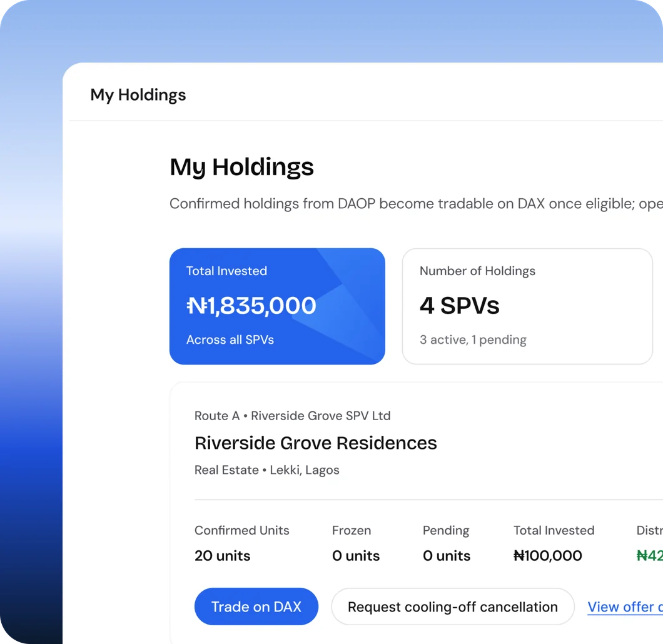Request cooling-off cancellation for Riverside Grove
The height and width of the screenshot is (644, 663).
click(x=452, y=606)
